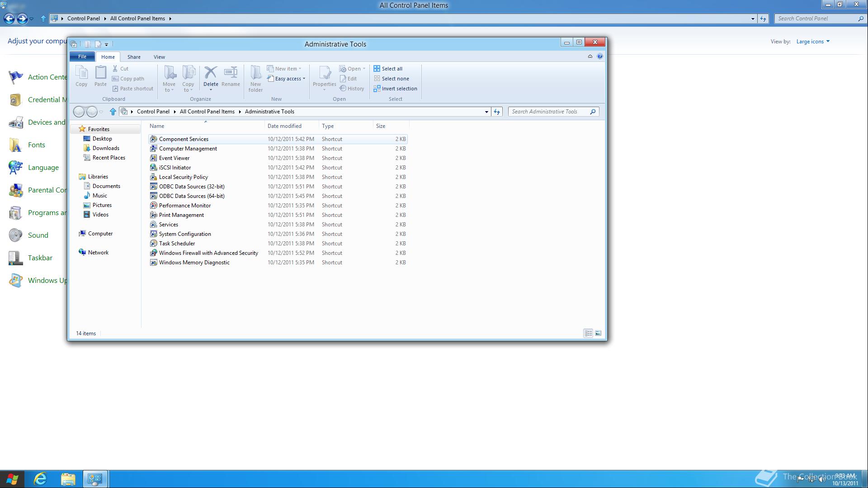Image resolution: width=868 pixels, height=488 pixels.
Task: Click Copy path in the ribbon
Action: 128,79
